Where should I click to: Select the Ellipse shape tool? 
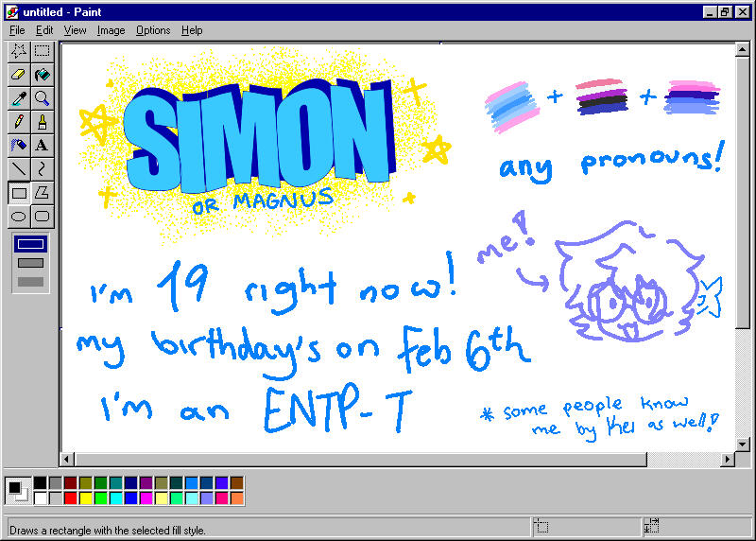pos(19,217)
